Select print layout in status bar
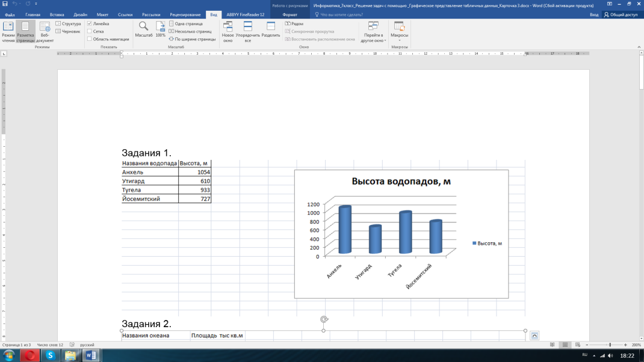644x362 pixels. [x=565, y=345]
